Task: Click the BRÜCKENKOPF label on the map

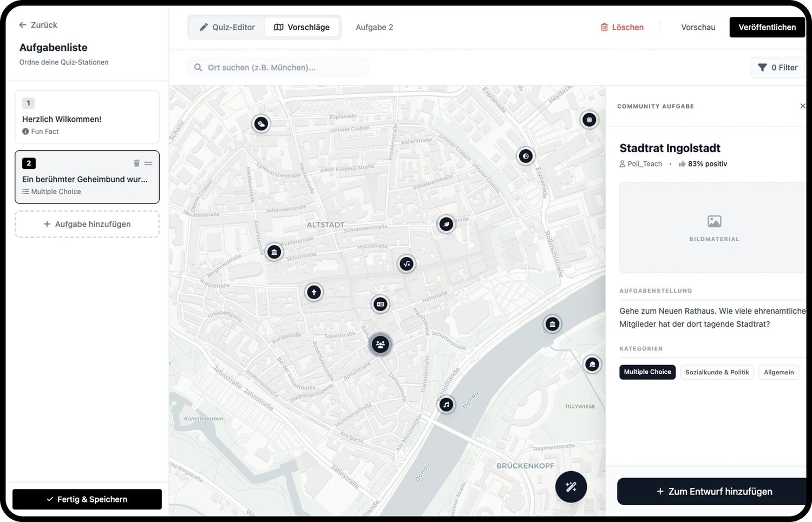Action: pos(525,466)
